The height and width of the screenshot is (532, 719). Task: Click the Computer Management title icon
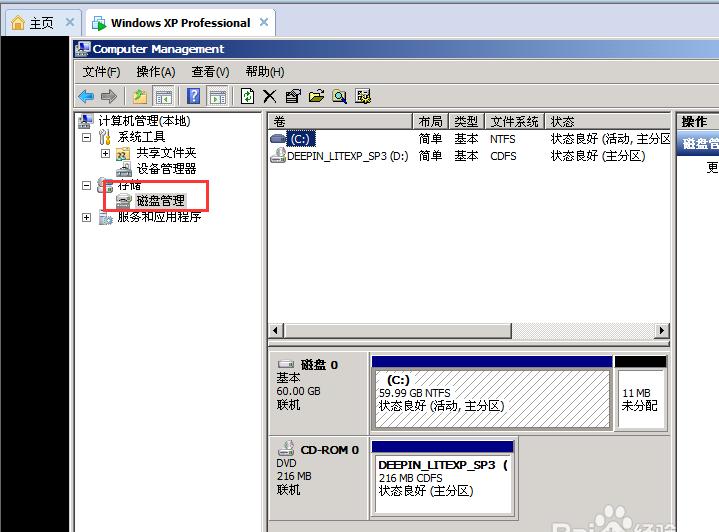pos(83,49)
